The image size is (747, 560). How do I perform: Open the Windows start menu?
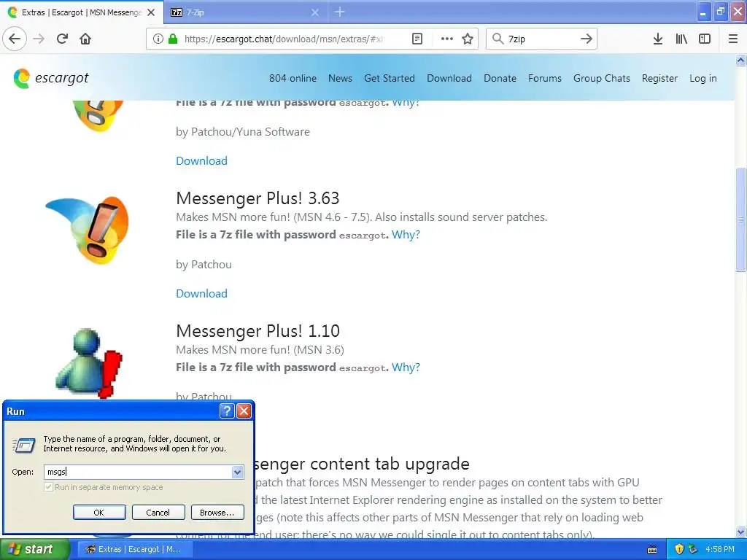pyautogui.click(x=34, y=549)
